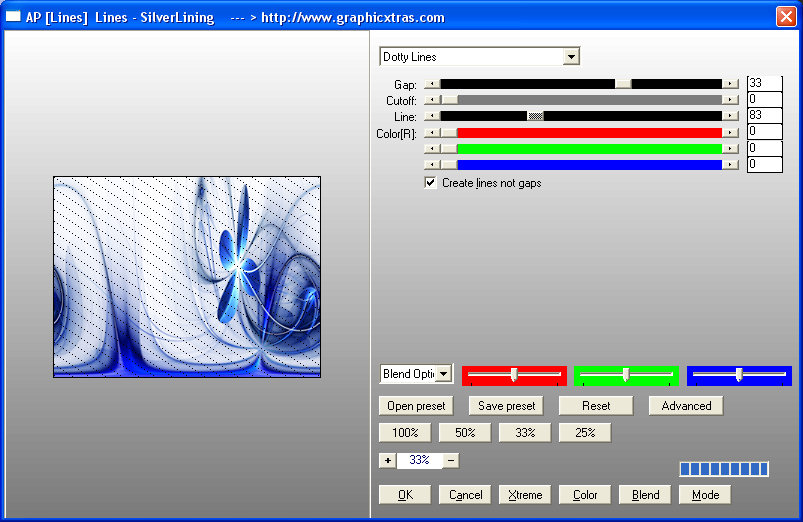Click the Gap slider right arrow

coord(731,84)
